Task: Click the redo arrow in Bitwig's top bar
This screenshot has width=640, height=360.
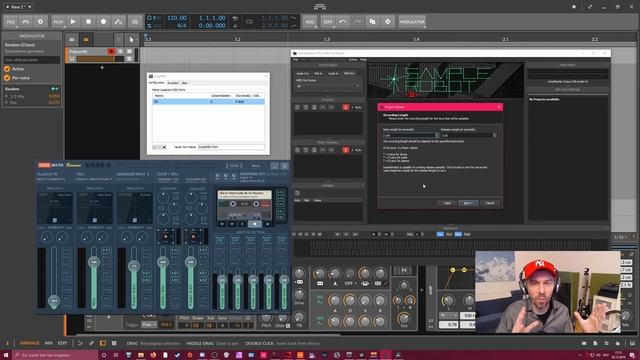Action: point(358,22)
